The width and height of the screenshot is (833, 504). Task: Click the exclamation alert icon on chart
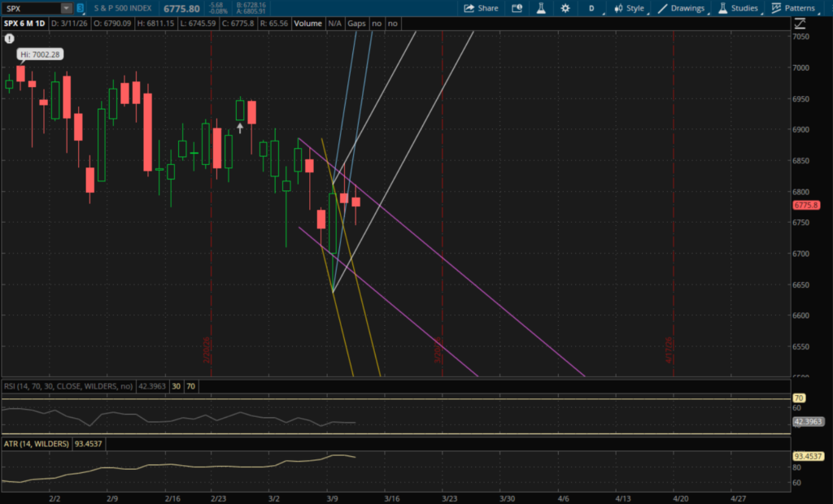[x=9, y=38]
